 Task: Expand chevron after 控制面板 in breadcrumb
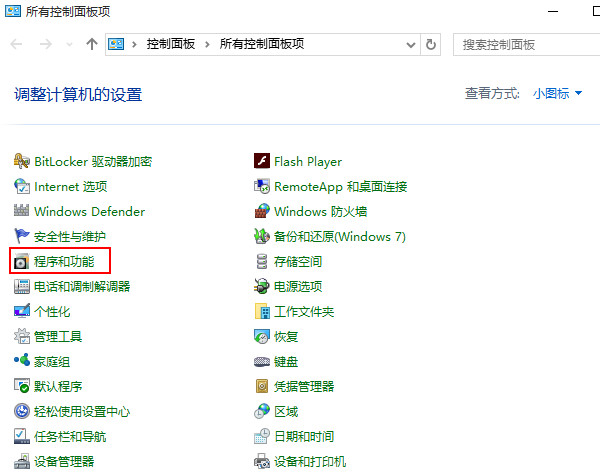click(207, 45)
